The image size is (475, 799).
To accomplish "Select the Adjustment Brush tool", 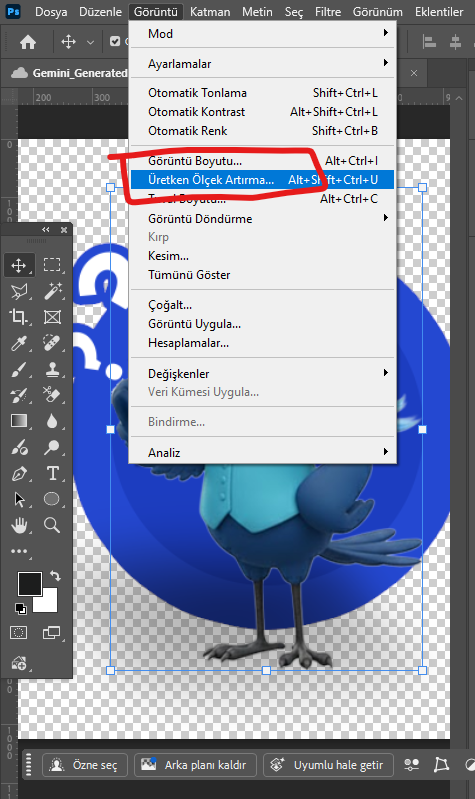I will [x=19, y=447].
